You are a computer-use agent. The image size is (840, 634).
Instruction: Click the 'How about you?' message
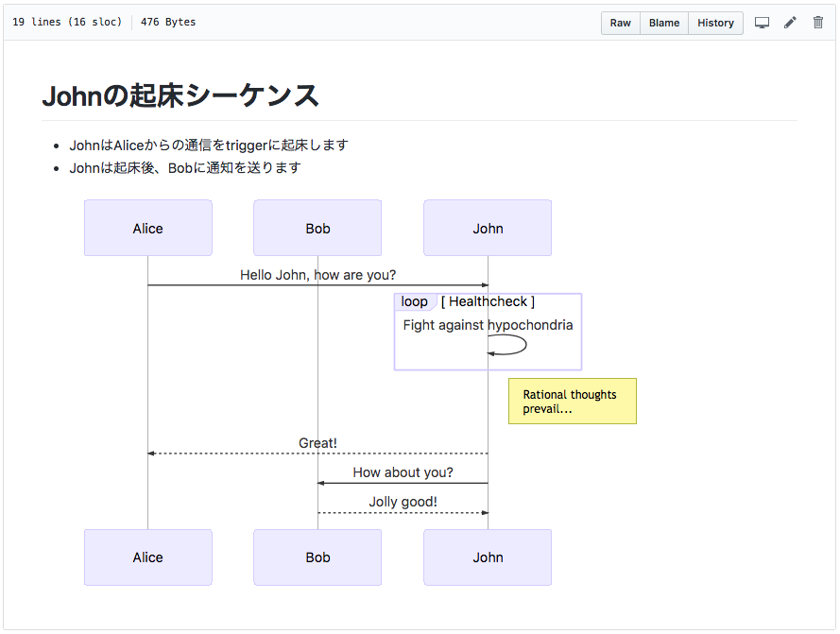tap(403, 472)
